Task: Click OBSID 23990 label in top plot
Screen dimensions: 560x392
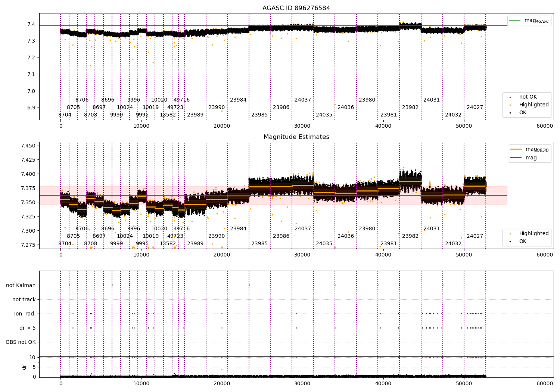Action: point(217,108)
